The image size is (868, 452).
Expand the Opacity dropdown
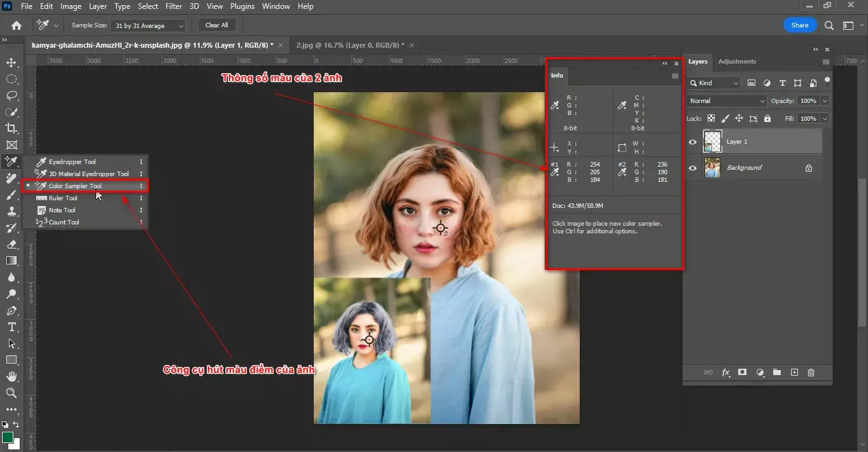tap(825, 100)
